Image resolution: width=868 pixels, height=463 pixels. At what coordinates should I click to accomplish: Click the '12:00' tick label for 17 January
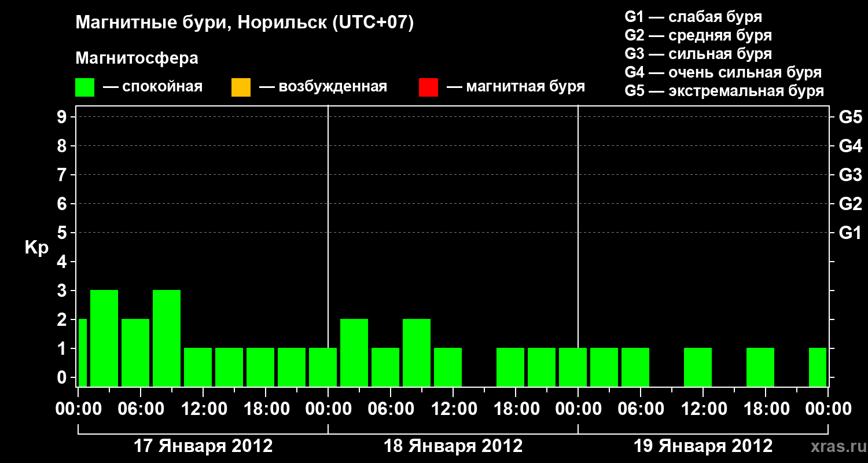point(203,409)
